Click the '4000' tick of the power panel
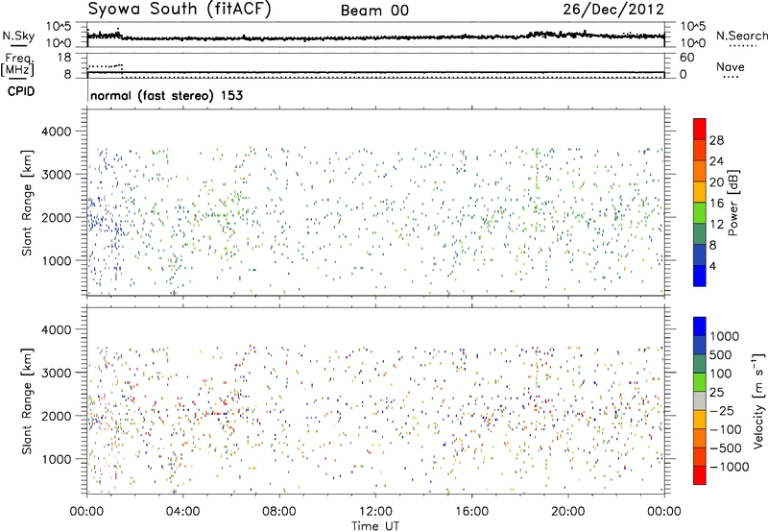 point(57,132)
